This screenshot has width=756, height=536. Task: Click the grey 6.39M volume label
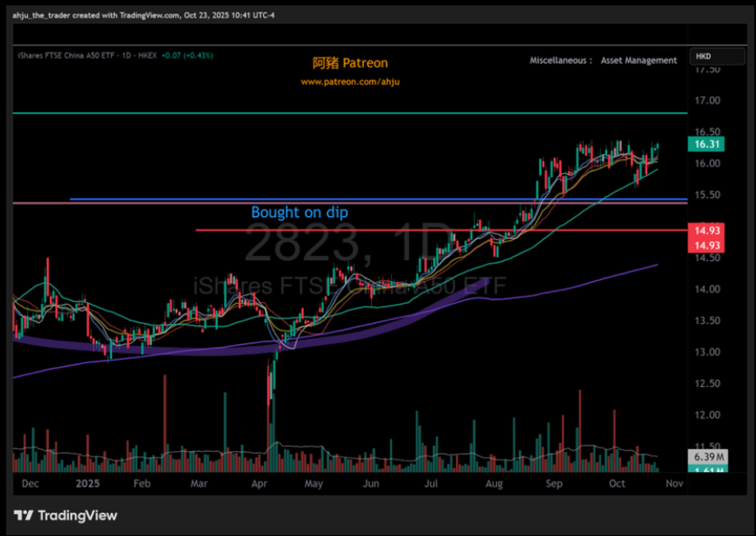pyautogui.click(x=708, y=457)
